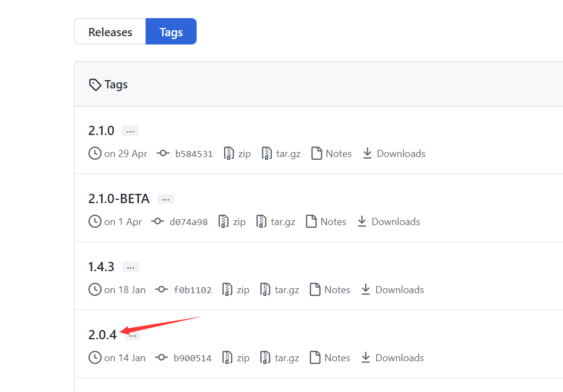Click the download arrow icon in the 2.0.4 row

366,358
